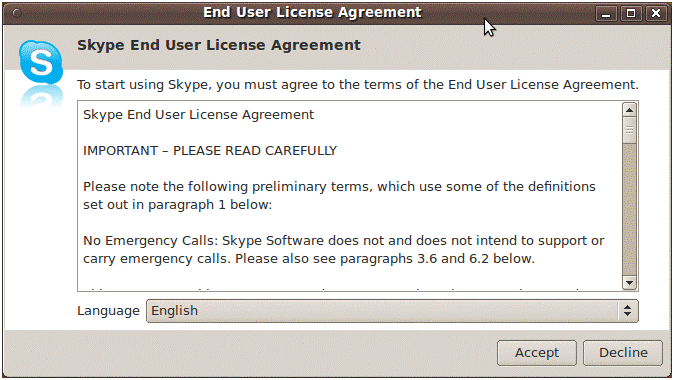Click the IMPORTANT – PLEASE READ CAREFULLY line
Viewport: 674px width, 380px height.
pos(210,150)
